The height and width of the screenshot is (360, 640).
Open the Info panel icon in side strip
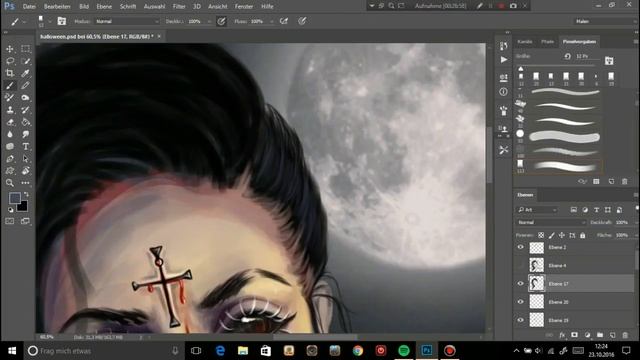(504, 92)
